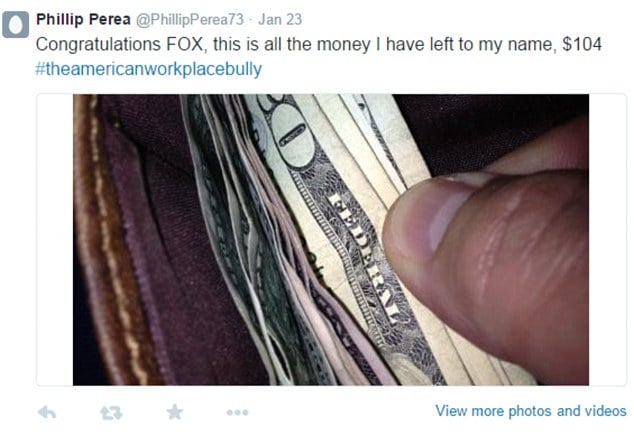Click the tweet text starting with Congratulations FOX

319,44
